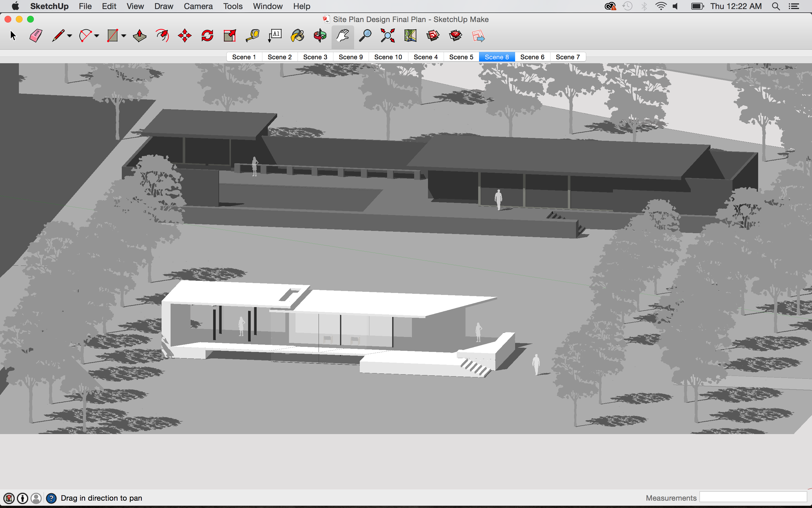Open the File menu

pyautogui.click(x=85, y=6)
